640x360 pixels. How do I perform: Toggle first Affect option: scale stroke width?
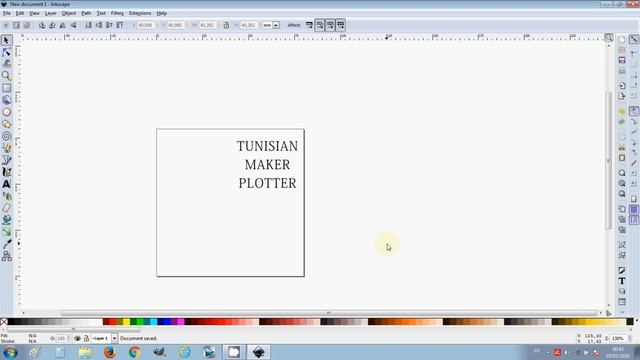coord(309,25)
